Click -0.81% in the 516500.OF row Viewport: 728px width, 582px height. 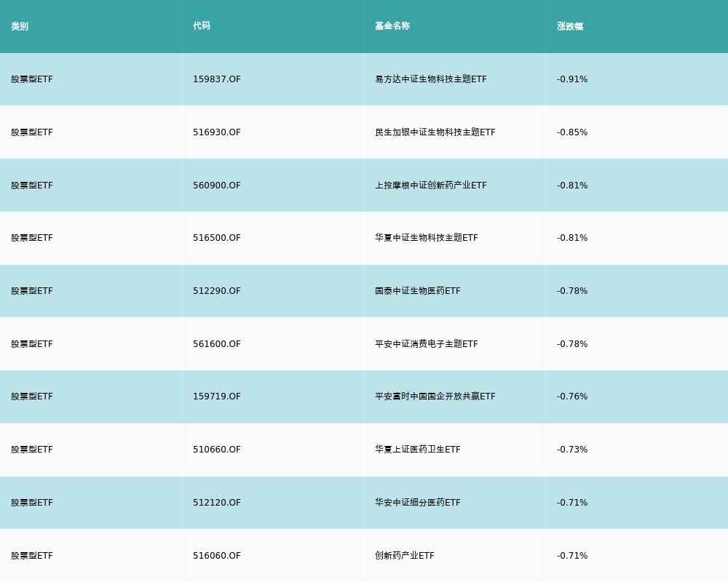572,238
